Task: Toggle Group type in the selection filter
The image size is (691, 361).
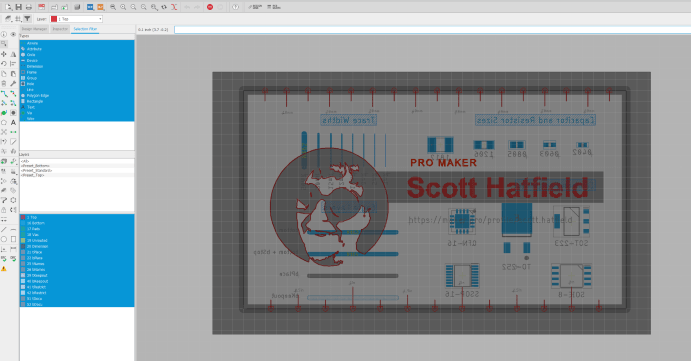Action: (77, 78)
